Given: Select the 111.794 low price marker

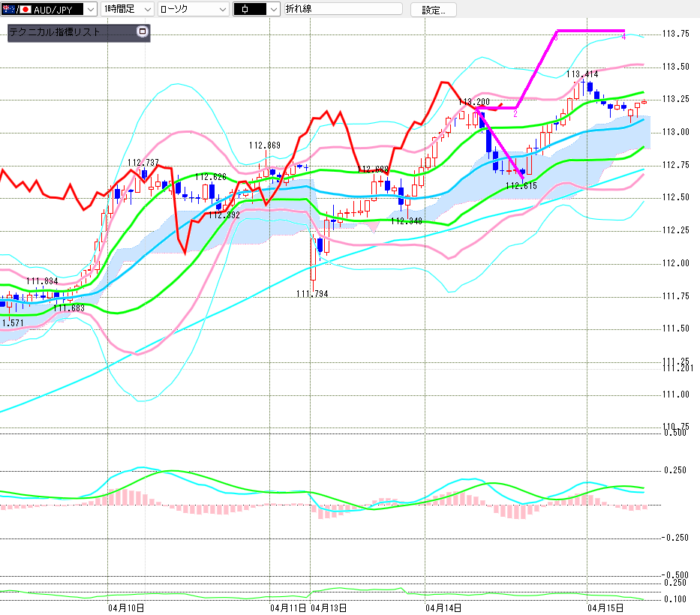Looking at the screenshot, I should point(312,293).
